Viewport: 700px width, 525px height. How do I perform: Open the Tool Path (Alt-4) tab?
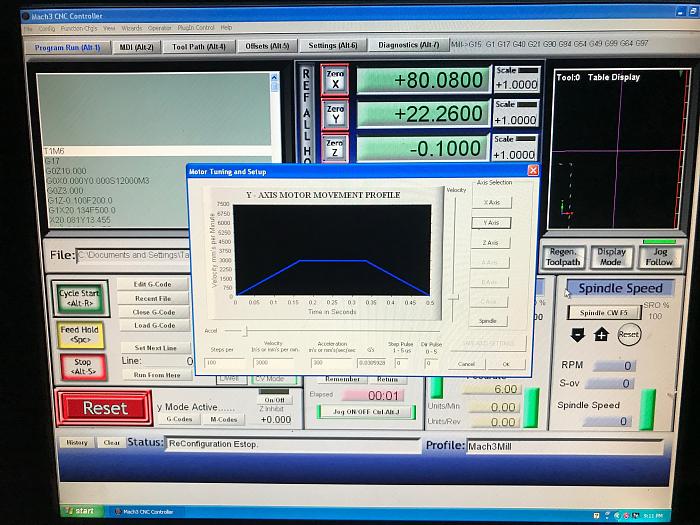(198, 46)
